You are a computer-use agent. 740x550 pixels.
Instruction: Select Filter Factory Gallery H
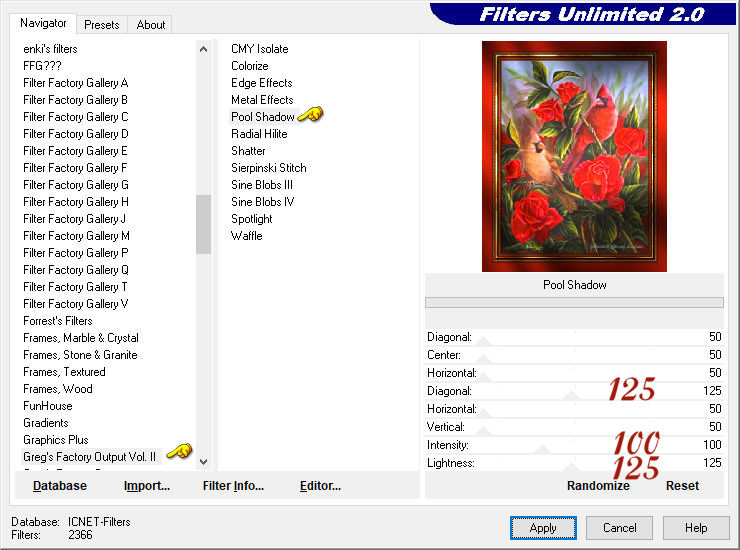pyautogui.click(x=76, y=202)
